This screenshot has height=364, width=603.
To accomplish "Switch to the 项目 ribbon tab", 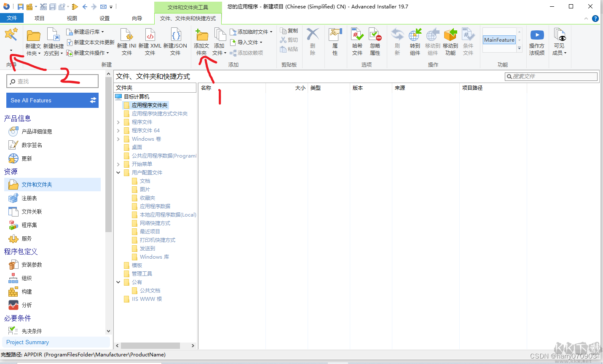I will (x=39, y=18).
